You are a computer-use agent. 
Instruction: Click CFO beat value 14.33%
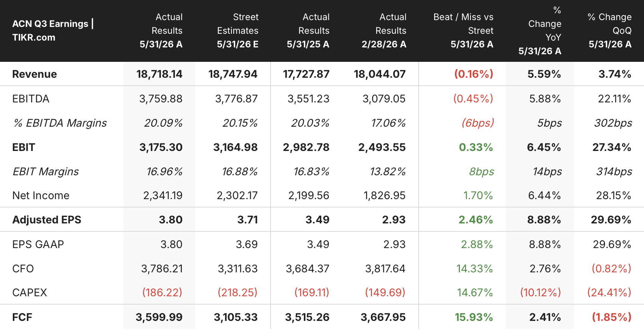[475, 269]
